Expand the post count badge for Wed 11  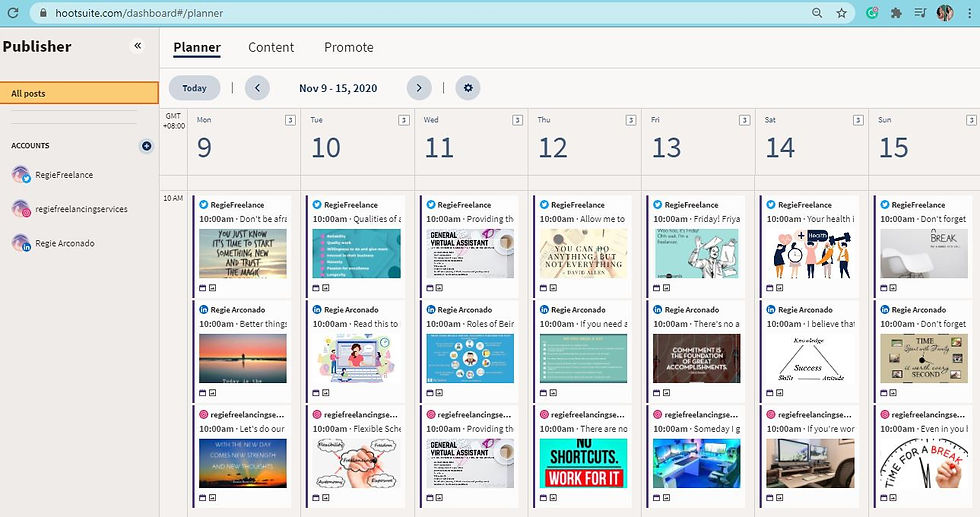[x=518, y=120]
